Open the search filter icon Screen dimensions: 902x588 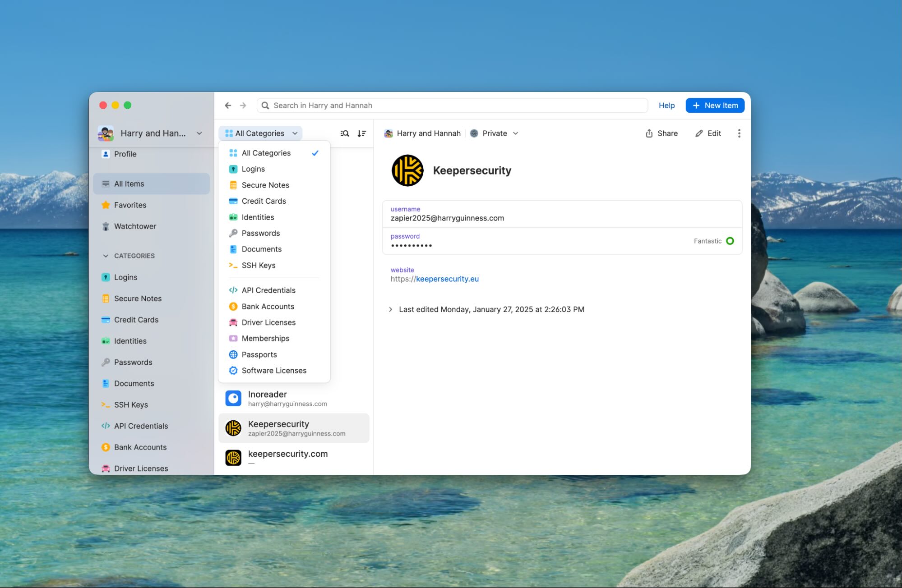click(344, 133)
